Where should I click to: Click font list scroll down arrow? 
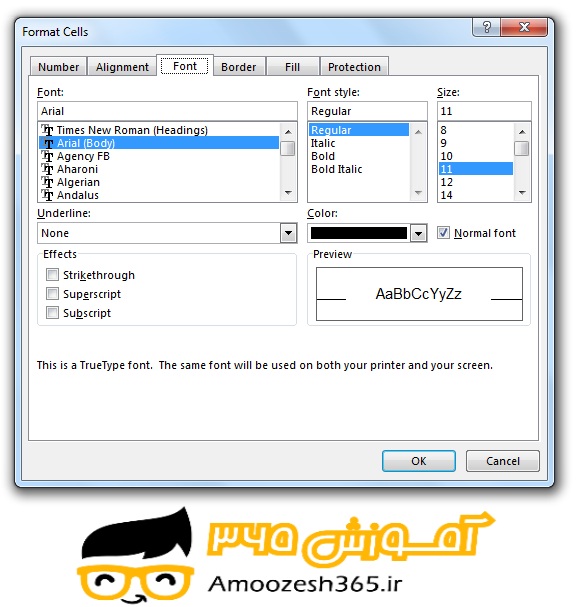288,193
